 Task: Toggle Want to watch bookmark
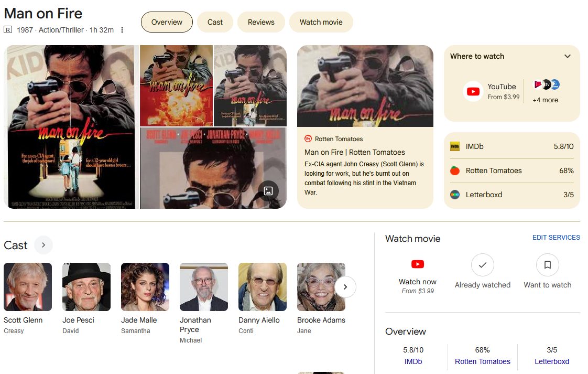547,265
